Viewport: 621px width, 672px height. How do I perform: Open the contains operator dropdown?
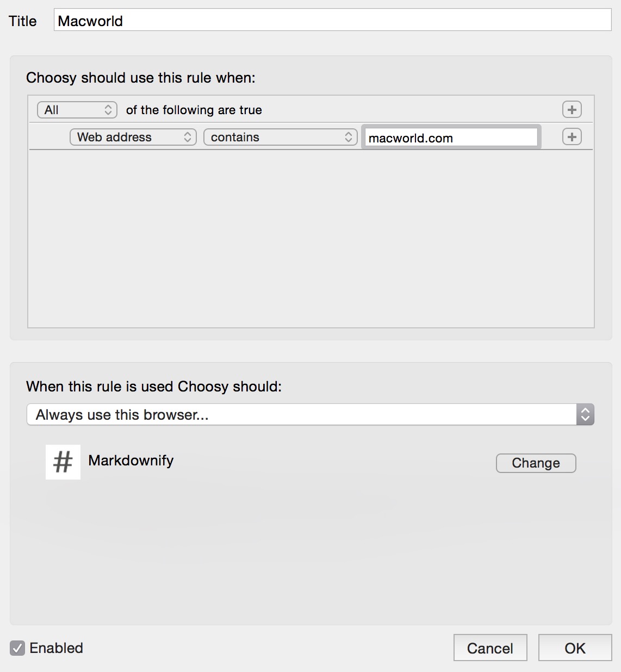click(281, 137)
